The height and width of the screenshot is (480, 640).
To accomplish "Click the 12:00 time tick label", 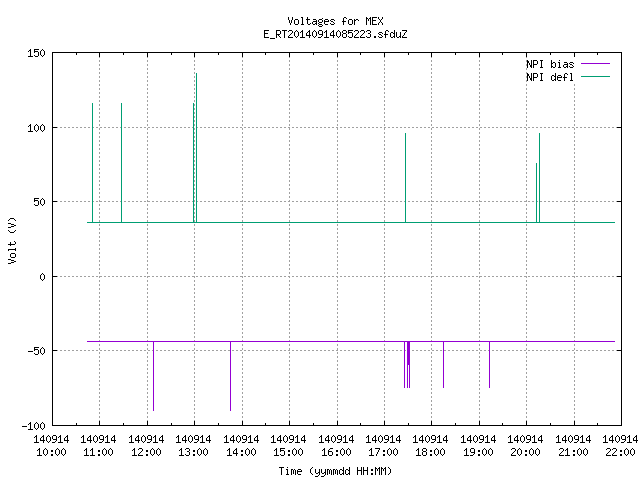I will pyautogui.click(x=146, y=452).
